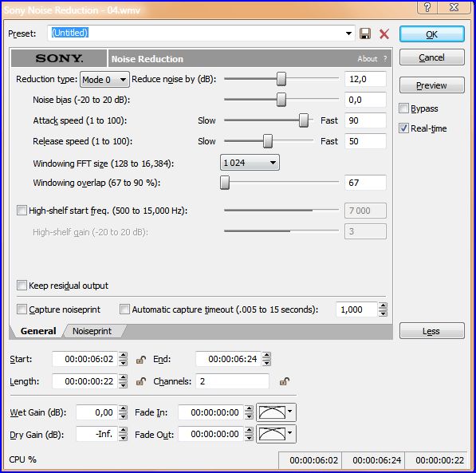Image resolution: width=476 pixels, height=473 pixels.
Task: Enable Capture noiseprint checkbox
Action: pyautogui.click(x=22, y=309)
